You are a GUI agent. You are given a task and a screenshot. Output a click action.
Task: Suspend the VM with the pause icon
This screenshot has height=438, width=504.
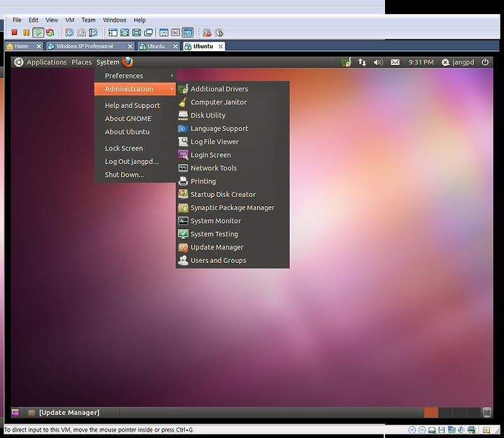click(26, 32)
